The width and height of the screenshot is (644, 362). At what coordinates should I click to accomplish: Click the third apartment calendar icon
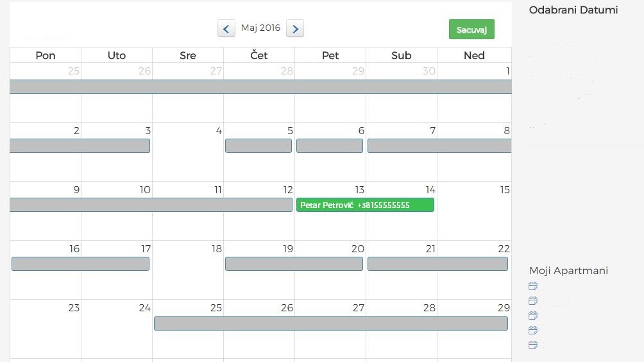tap(532, 316)
